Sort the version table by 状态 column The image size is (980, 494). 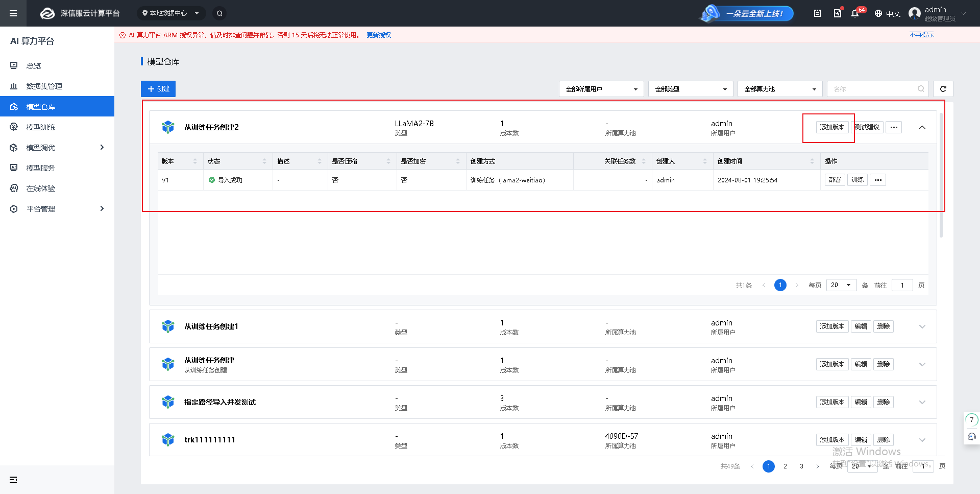[x=264, y=161]
